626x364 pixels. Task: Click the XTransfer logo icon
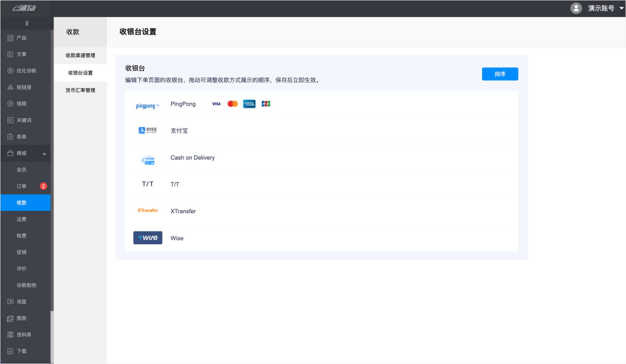pos(148,211)
